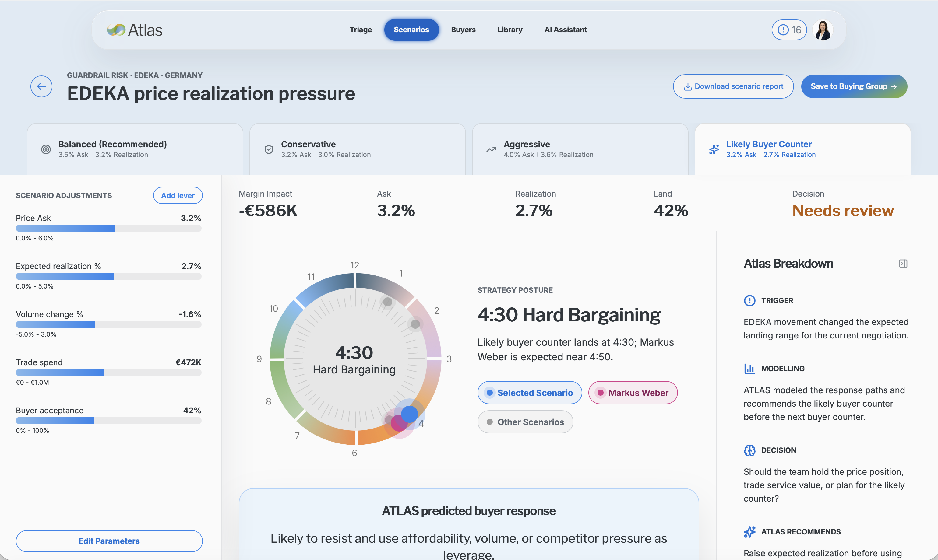
Task: Click the Aggressive trend arrow icon
Action: [491, 149]
